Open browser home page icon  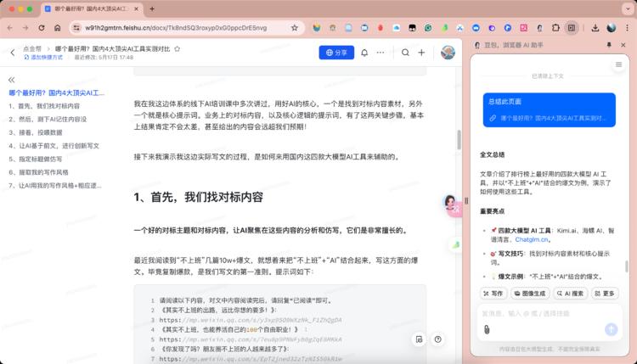[x=57, y=28]
